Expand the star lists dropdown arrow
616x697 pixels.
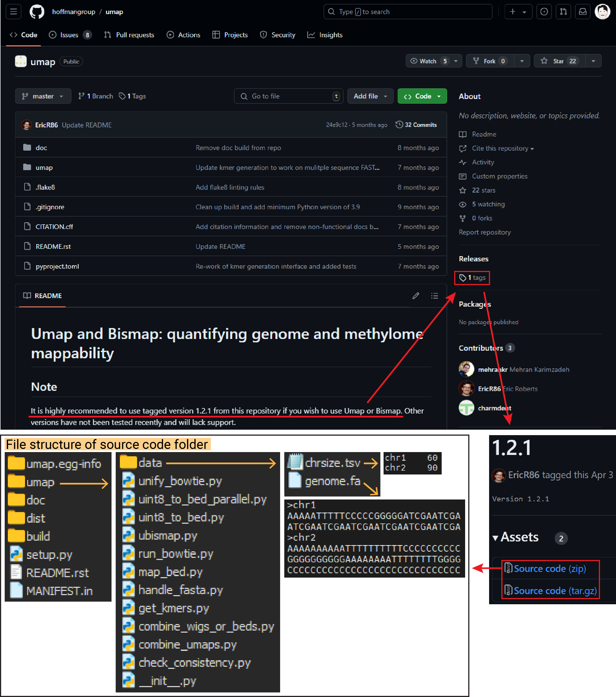[x=593, y=61]
